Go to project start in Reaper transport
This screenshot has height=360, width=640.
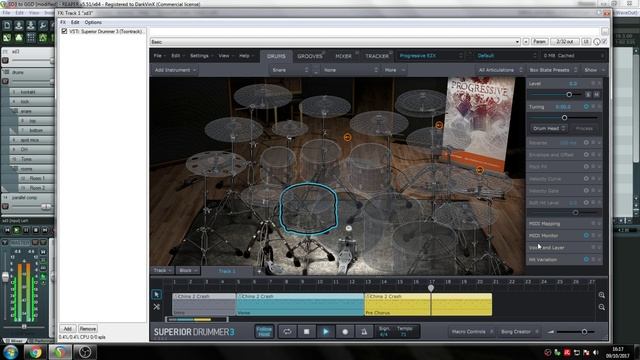coord(7,230)
